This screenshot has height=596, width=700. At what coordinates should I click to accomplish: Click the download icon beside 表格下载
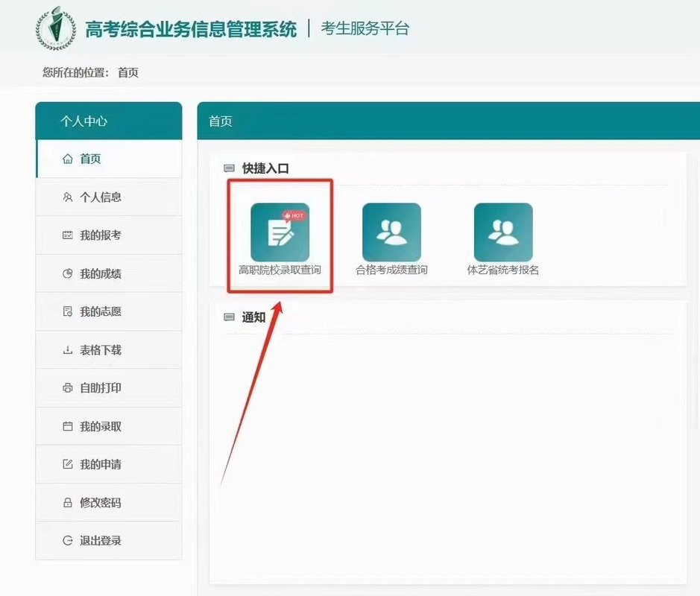pos(68,350)
